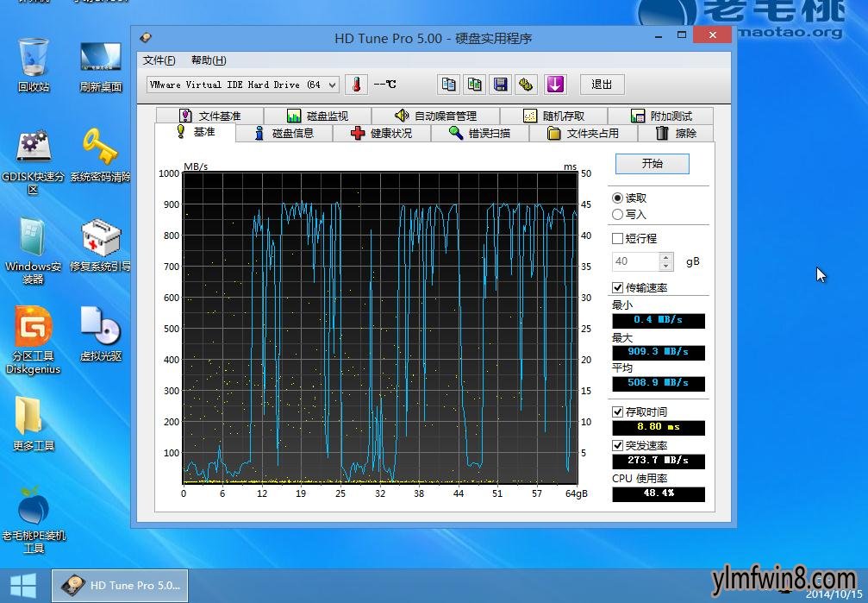The width and height of the screenshot is (868, 603).
Task: Toggle the 存取时间 checkbox
Action: 617,411
